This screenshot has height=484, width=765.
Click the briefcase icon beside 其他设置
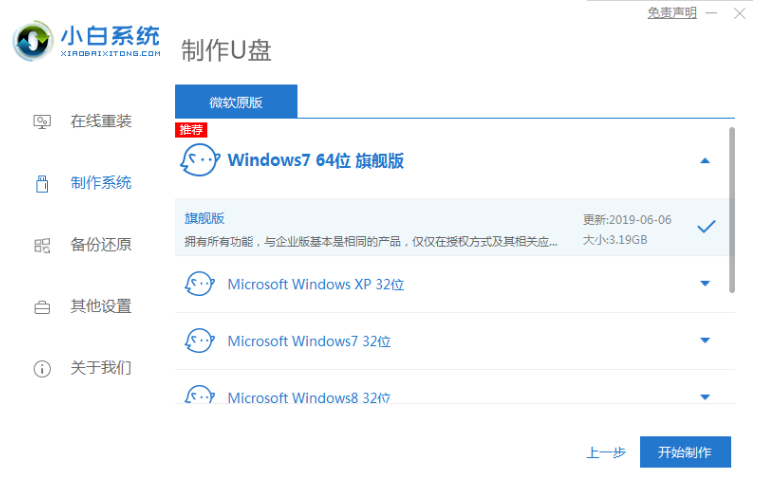click(x=42, y=307)
